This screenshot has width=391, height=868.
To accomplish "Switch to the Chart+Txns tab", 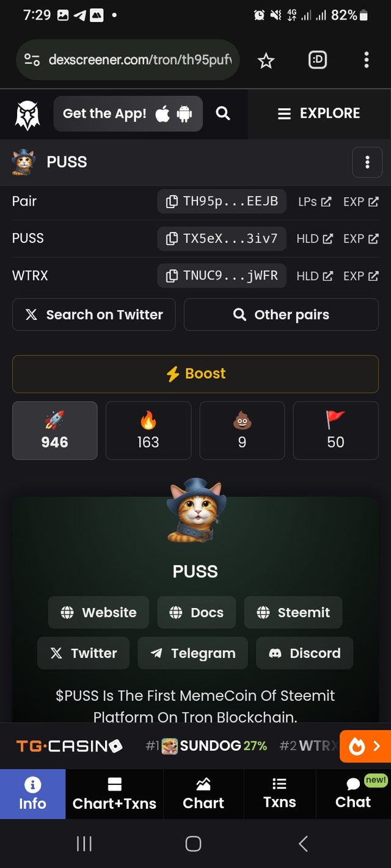I will [x=114, y=794].
